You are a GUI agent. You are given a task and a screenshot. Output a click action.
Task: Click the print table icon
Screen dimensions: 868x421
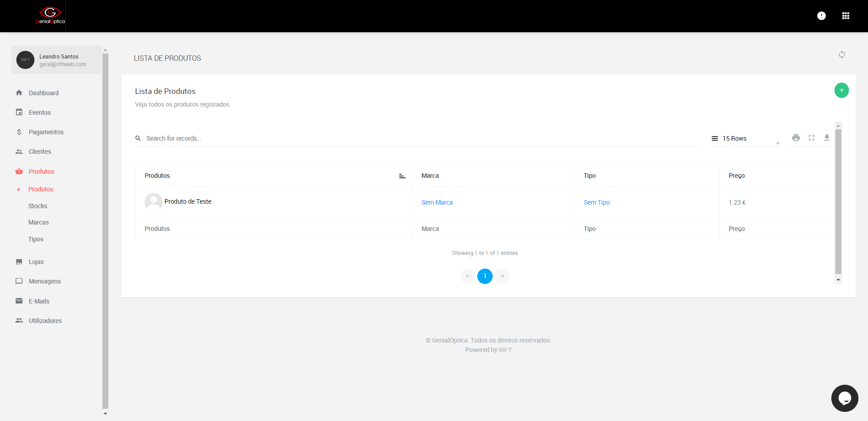coord(796,138)
